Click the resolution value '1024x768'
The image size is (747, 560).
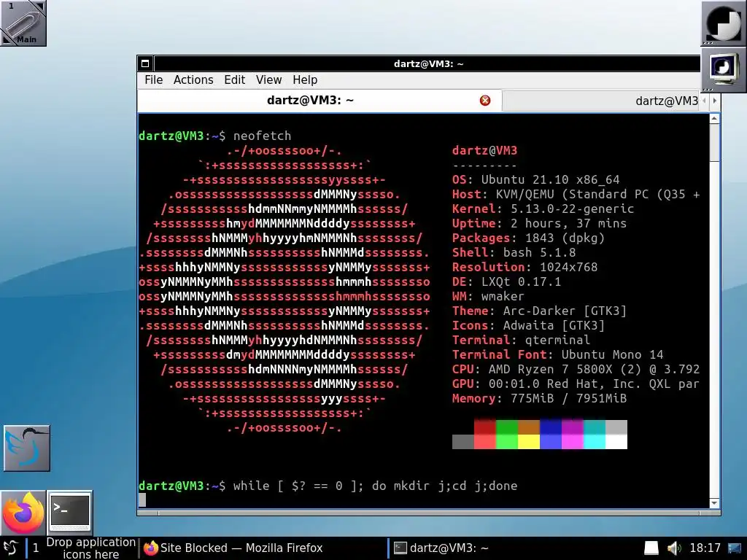click(x=568, y=267)
